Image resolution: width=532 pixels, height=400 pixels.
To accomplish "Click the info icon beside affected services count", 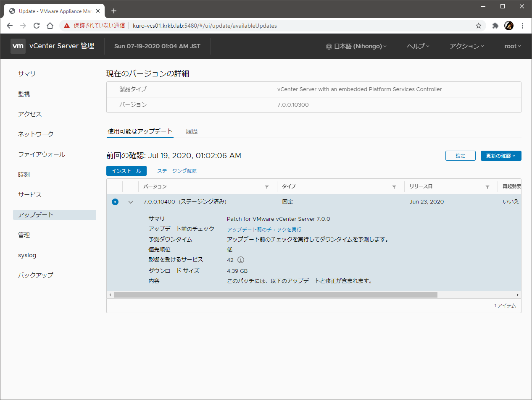I will tap(241, 260).
